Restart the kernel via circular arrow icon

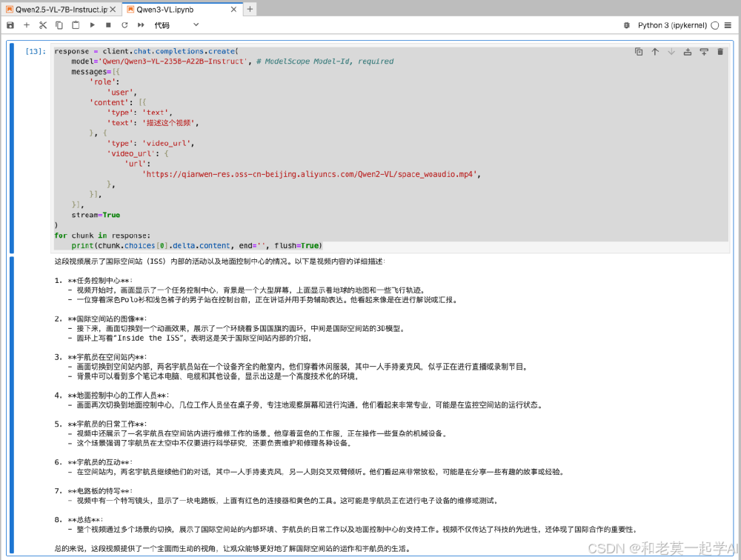[x=124, y=24]
